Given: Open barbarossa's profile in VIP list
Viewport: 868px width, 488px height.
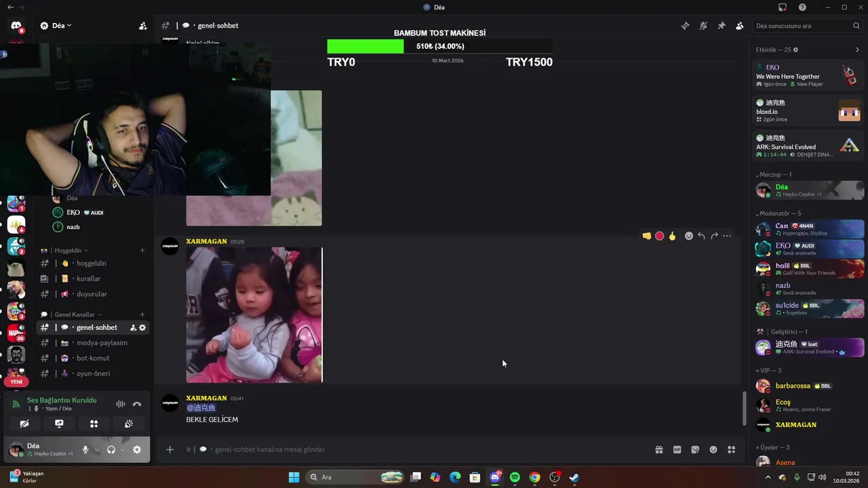Looking at the screenshot, I should point(808,386).
